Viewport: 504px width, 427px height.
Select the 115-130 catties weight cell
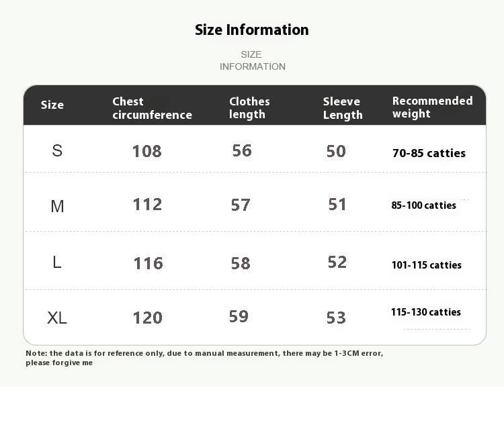(426, 312)
